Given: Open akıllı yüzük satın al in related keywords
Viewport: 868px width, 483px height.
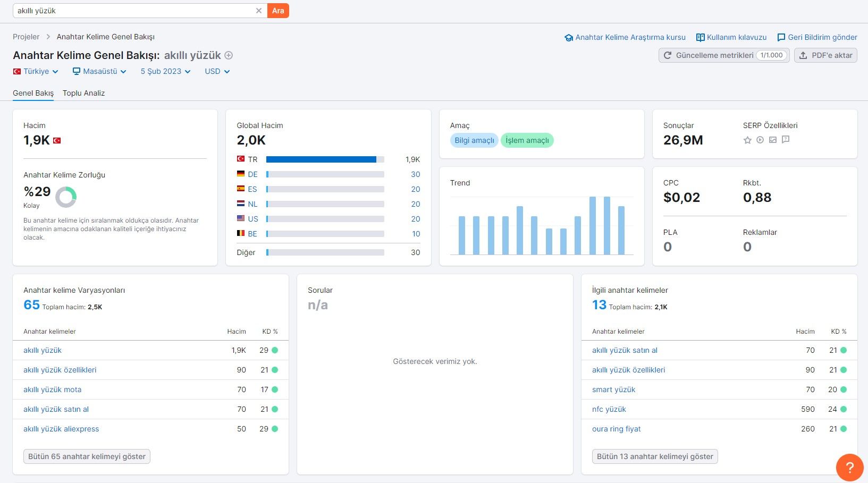Looking at the screenshot, I should [x=625, y=350].
